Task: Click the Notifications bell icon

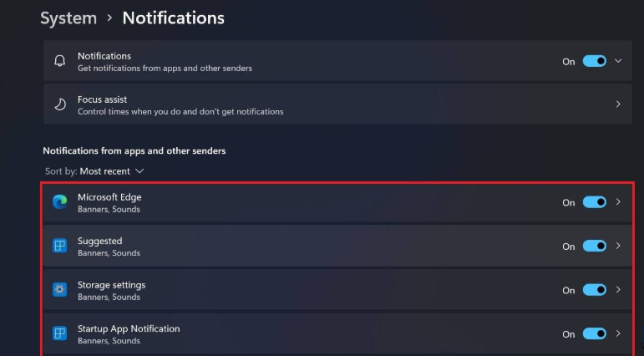Action: pyautogui.click(x=59, y=61)
